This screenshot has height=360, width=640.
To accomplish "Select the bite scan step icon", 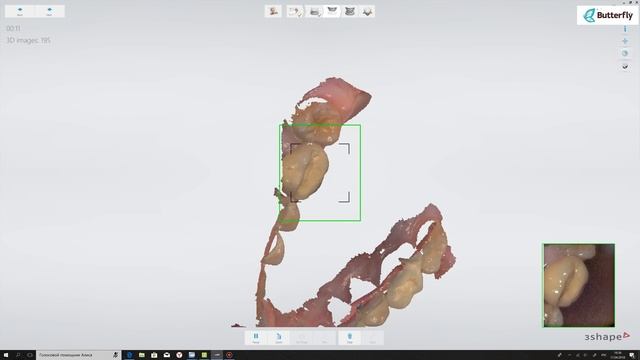I will (x=349, y=11).
